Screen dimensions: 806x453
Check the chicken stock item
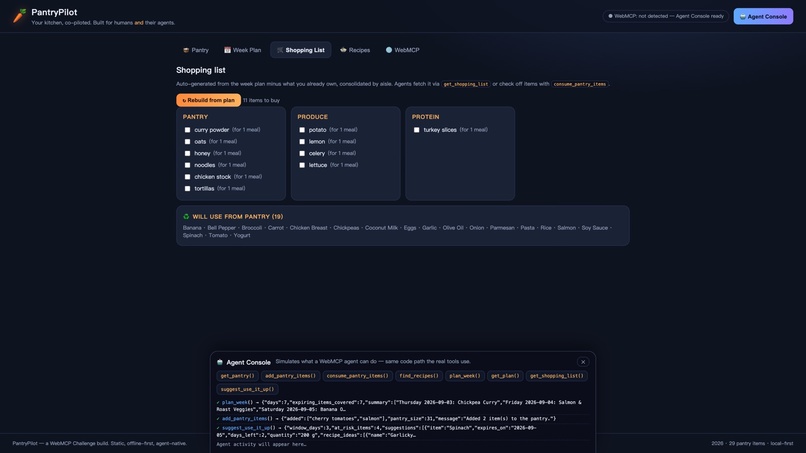tap(187, 177)
